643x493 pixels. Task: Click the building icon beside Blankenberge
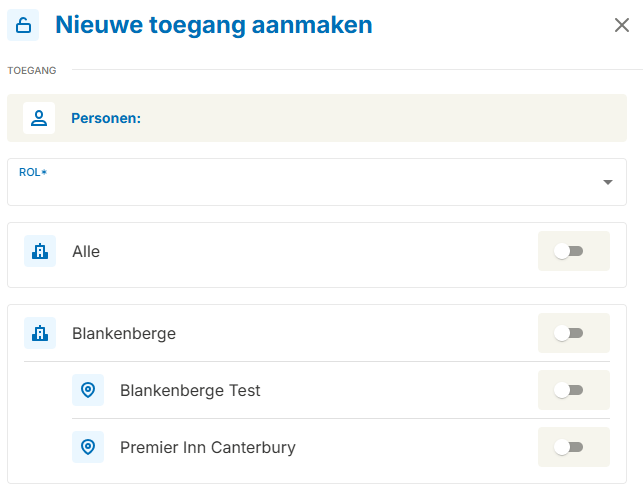click(40, 333)
